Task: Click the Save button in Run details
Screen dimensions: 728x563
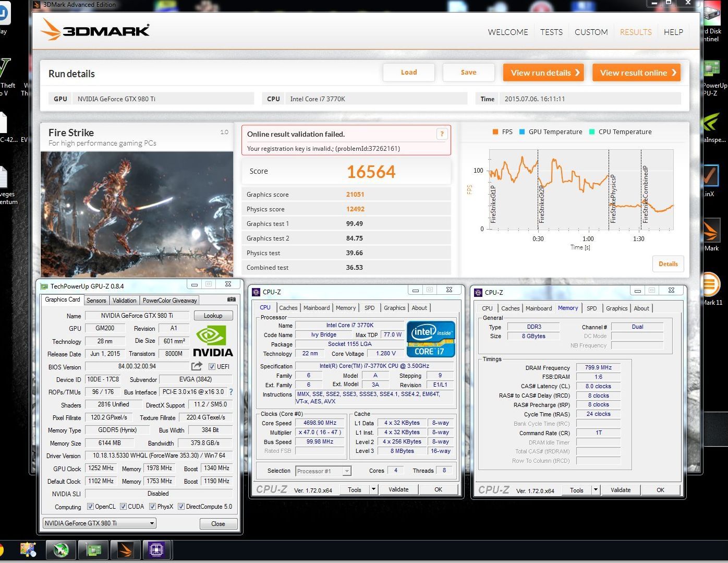Action: 468,73
